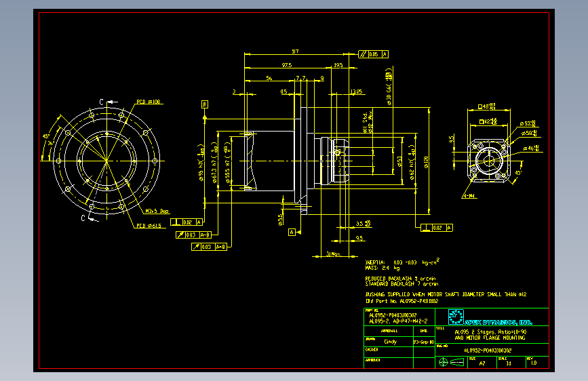
Task: Select datum B box marker
Action: 204,104
